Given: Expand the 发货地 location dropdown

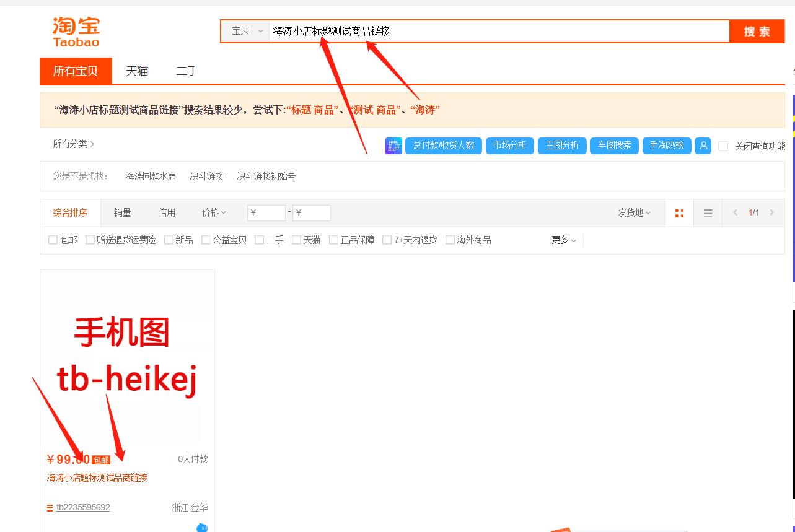Looking at the screenshot, I should (x=633, y=212).
